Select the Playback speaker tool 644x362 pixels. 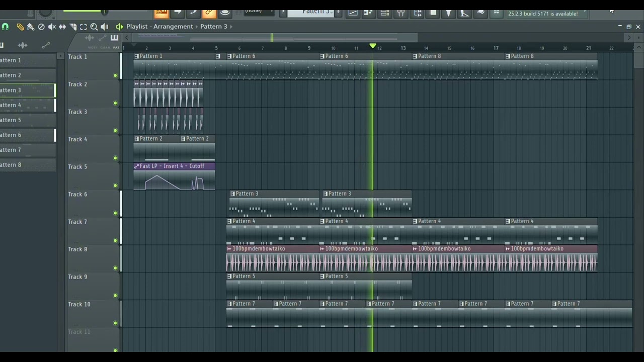click(105, 27)
